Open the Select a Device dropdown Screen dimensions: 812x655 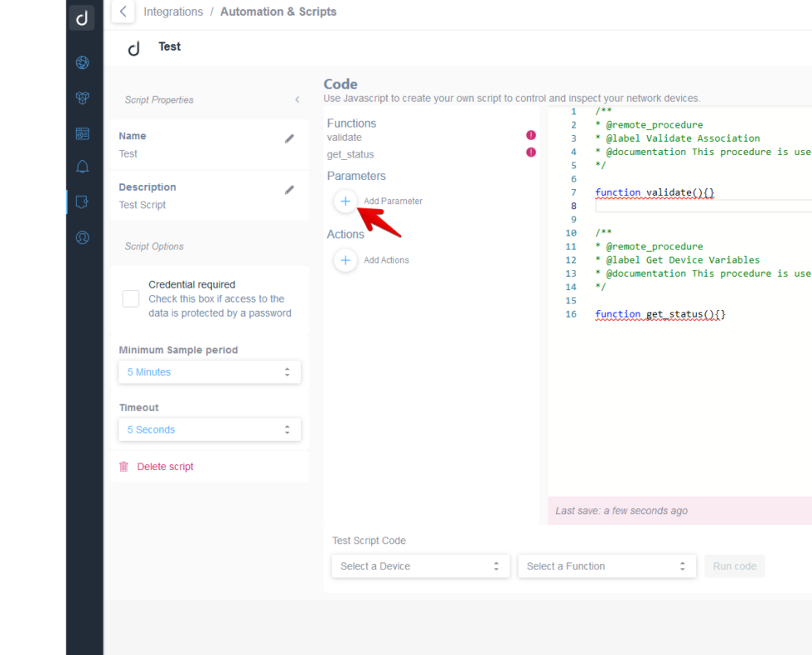420,565
